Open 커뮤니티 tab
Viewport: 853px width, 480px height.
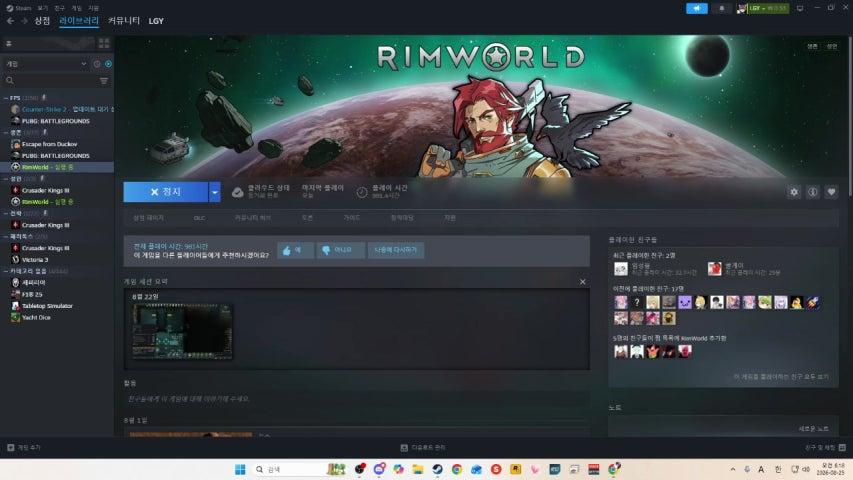pos(124,21)
